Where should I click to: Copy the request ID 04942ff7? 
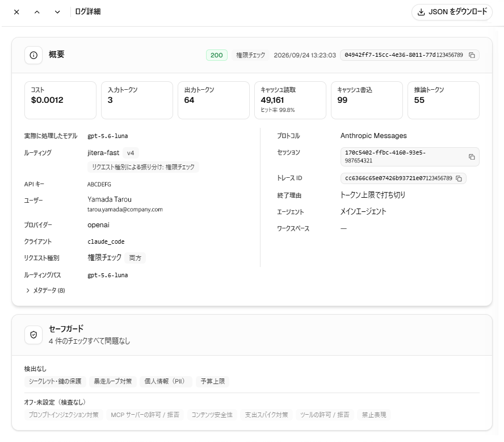click(x=472, y=55)
